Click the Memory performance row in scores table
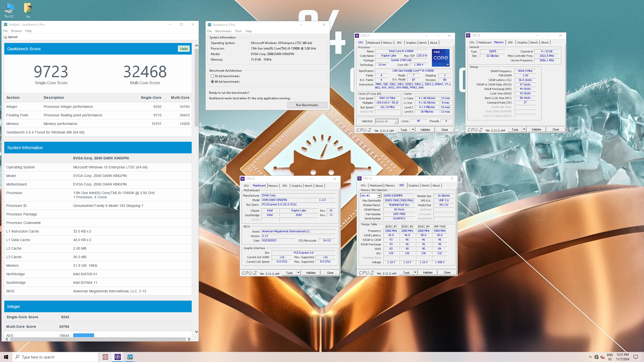 pos(98,124)
